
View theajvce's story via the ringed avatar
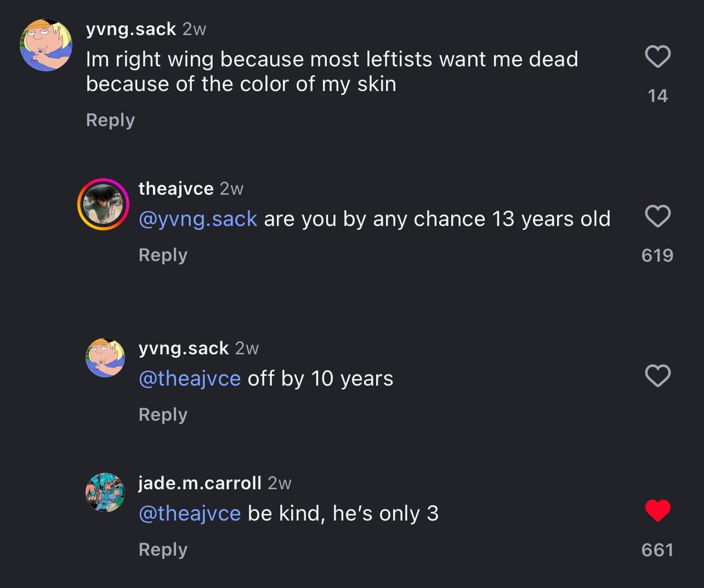103,204
